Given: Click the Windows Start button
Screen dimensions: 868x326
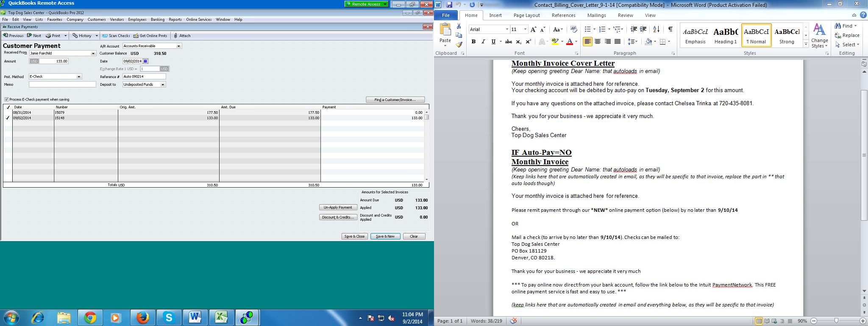Looking at the screenshot, I should point(11,318).
